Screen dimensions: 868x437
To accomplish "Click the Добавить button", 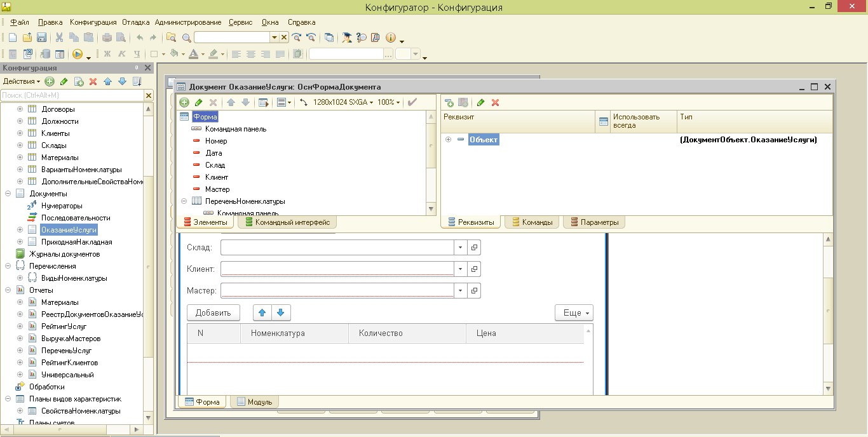I will 213,313.
